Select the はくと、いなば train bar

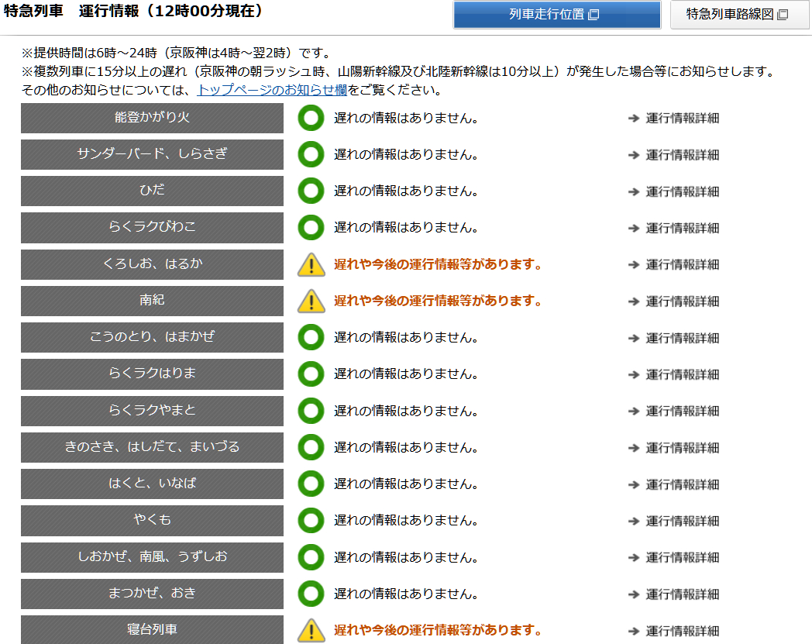tap(152, 484)
